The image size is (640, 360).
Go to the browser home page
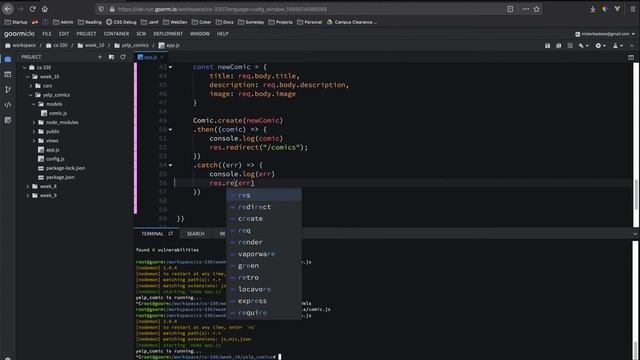(44, 9)
